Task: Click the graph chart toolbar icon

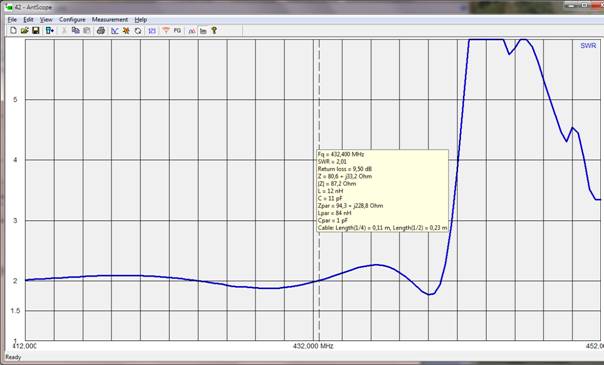Action: [x=115, y=30]
